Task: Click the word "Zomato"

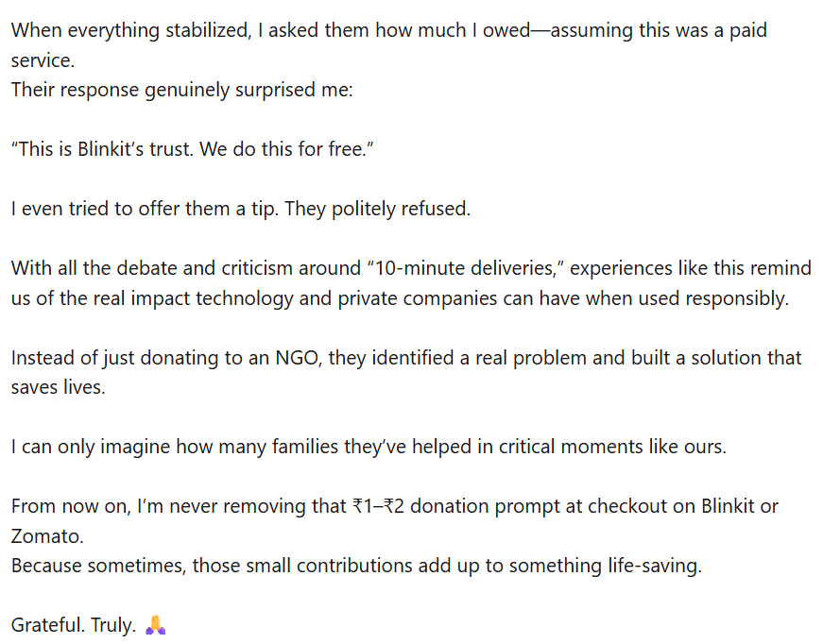Action: point(45,536)
